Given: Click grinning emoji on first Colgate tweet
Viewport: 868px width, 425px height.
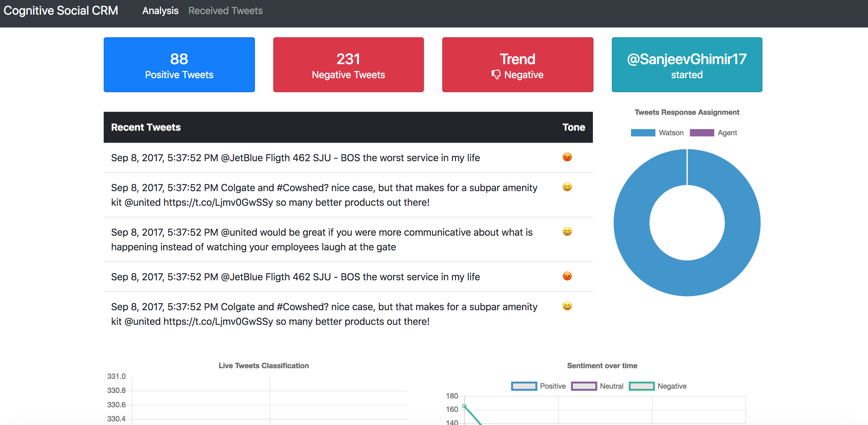Looking at the screenshot, I should coord(567,187).
